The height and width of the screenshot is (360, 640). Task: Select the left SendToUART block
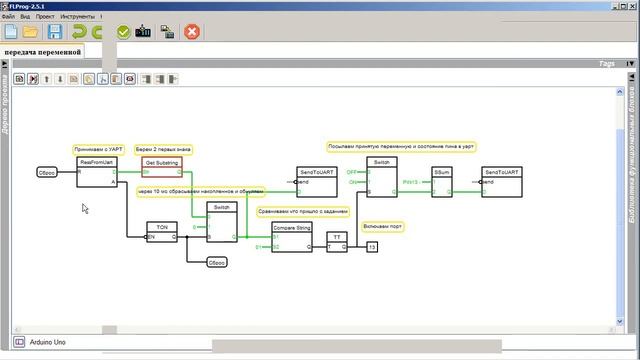pyautogui.click(x=317, y=182)
